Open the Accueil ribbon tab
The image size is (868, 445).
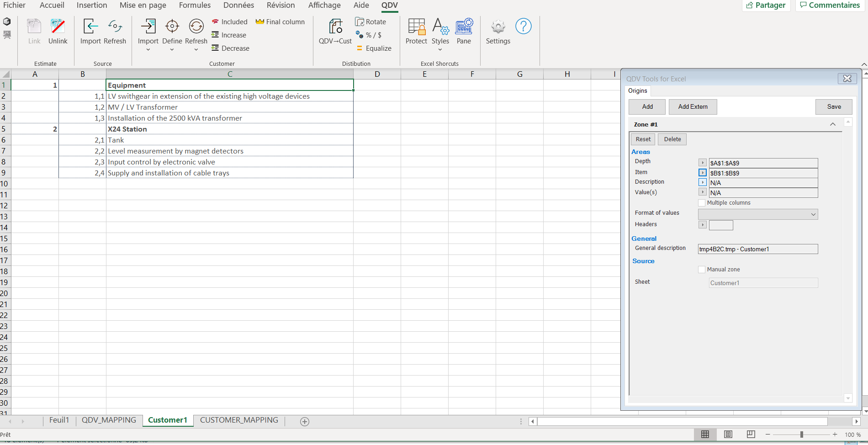(x=52, y=5)
